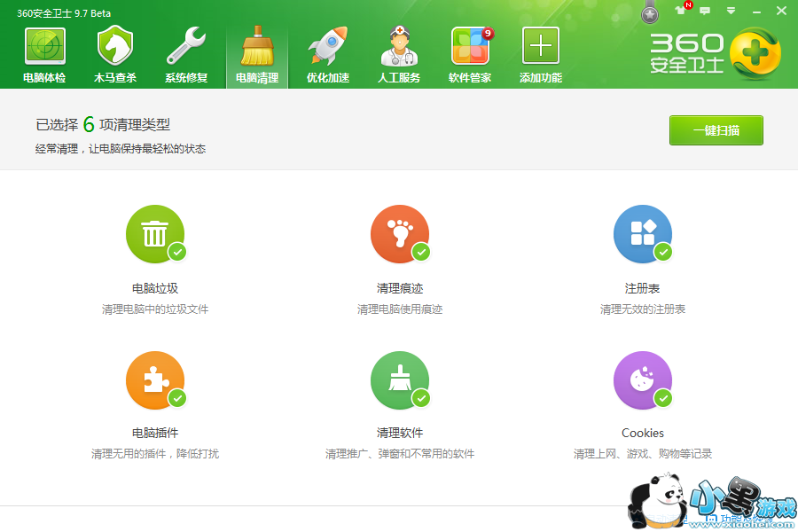
Task: Click description 清理上网、游戏、购物等记录
Action: click(643, 454)
